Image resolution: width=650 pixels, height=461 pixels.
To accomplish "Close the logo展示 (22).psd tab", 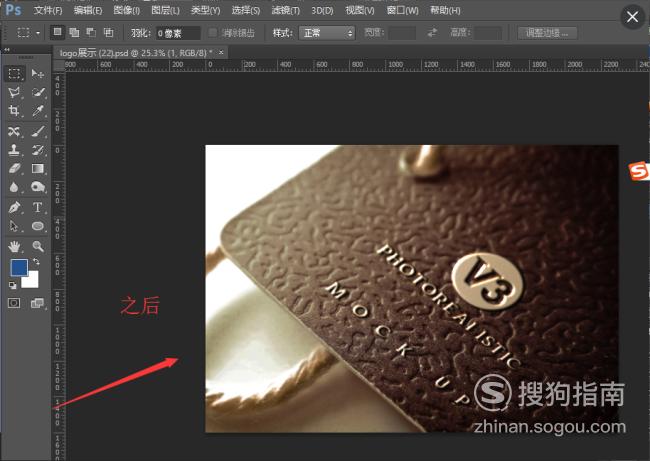I will 221,52.
